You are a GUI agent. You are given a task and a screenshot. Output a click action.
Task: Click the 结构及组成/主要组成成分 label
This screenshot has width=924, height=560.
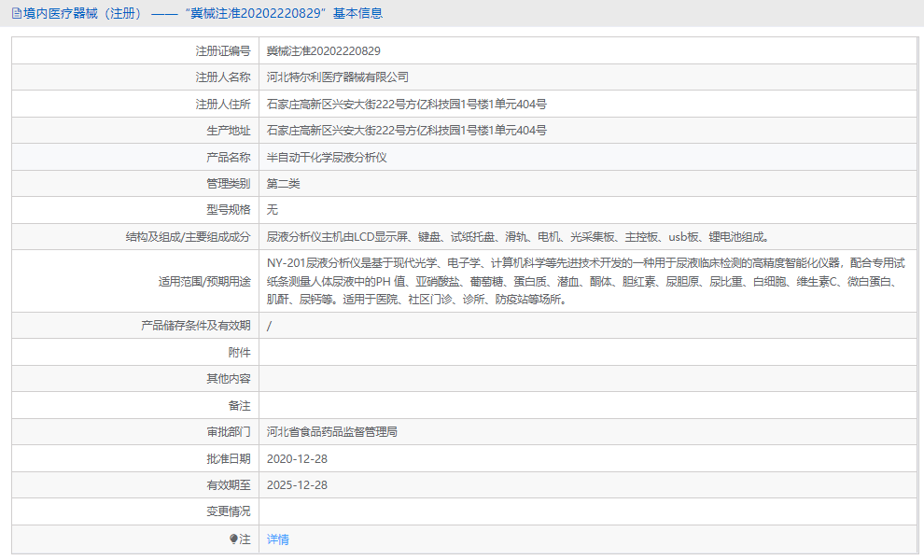188,236
